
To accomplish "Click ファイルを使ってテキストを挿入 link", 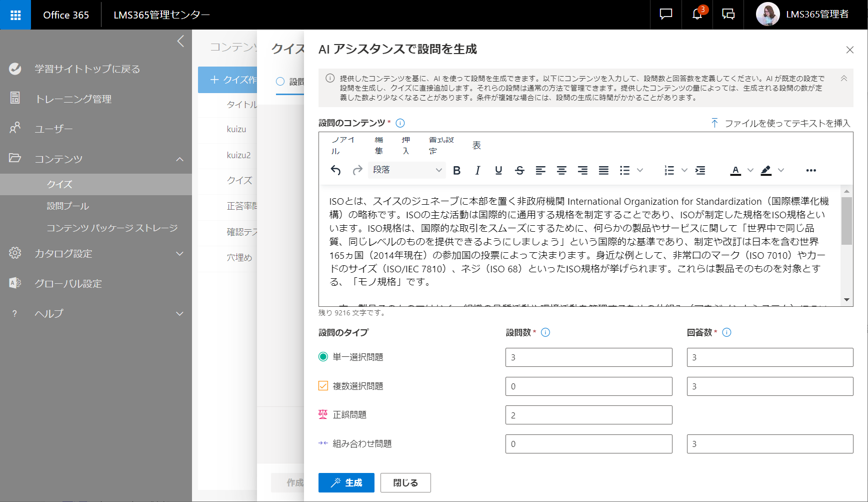I will point(780,123).
